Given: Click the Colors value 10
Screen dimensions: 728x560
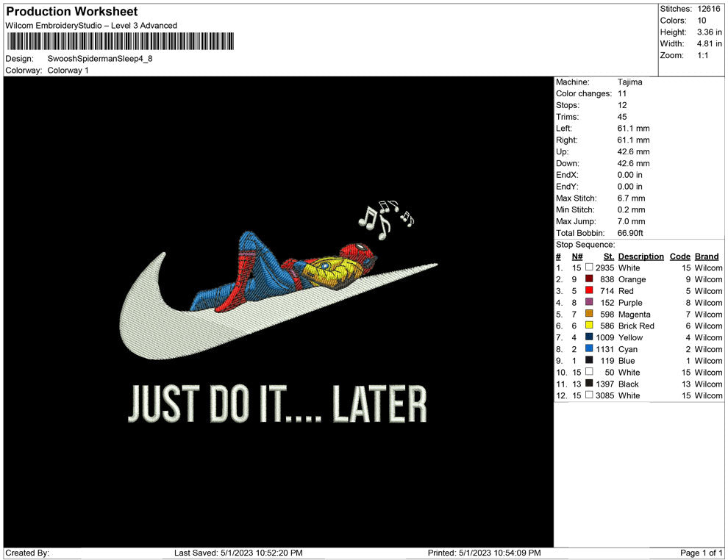Looking at the screenshot, I should 702,21.
